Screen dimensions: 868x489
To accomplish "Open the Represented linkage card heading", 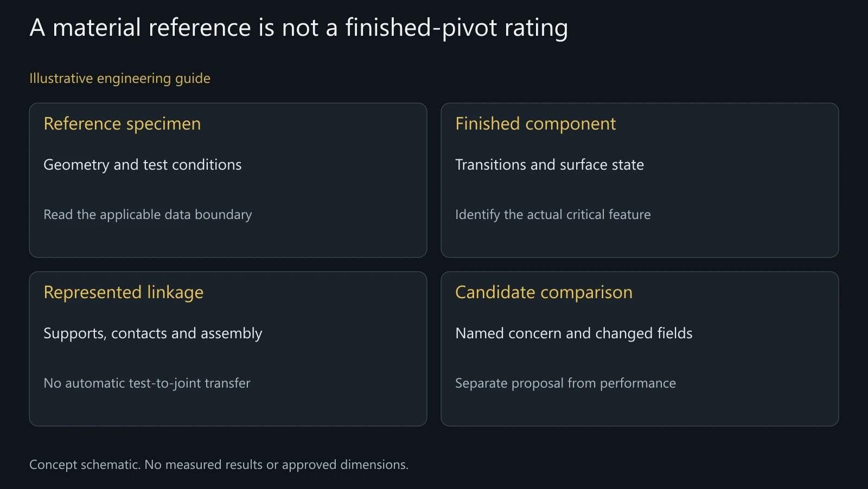I will coord(124,293).
